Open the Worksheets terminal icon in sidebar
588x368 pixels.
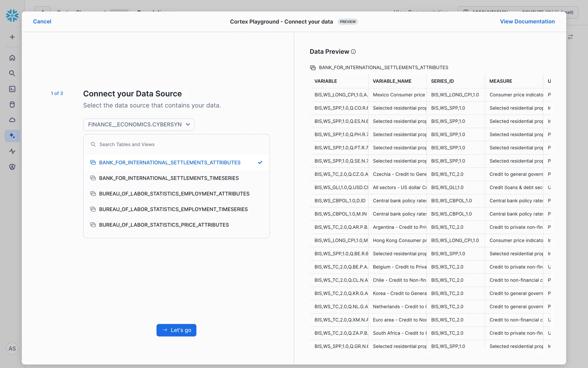coord(12,89)
